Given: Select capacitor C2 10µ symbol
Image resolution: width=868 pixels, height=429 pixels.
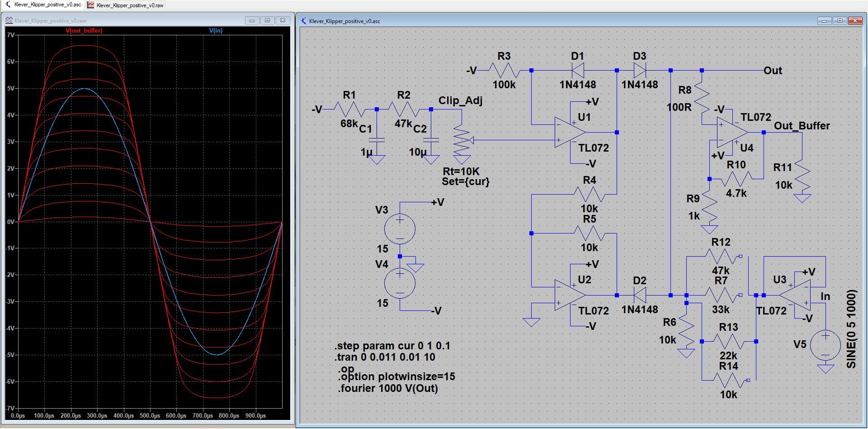Looking at the screenshot, I should tap(431, 140).
